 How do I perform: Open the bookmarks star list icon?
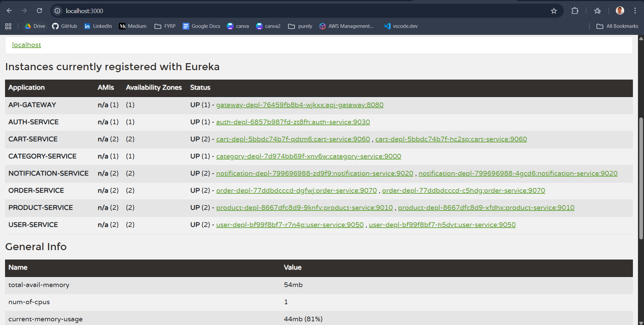pyautogui.click(x=597, y=11)
